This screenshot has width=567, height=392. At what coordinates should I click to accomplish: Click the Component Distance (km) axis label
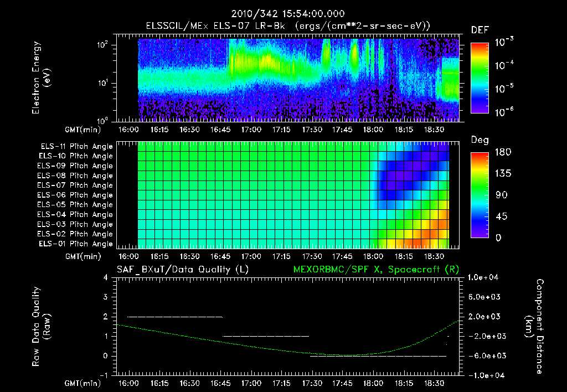point(534,326)
